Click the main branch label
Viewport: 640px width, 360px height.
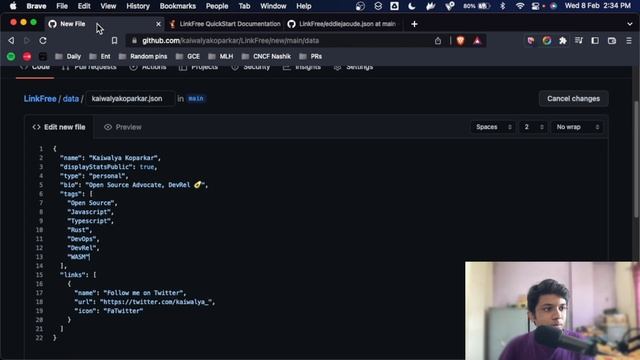coord(196,99)
